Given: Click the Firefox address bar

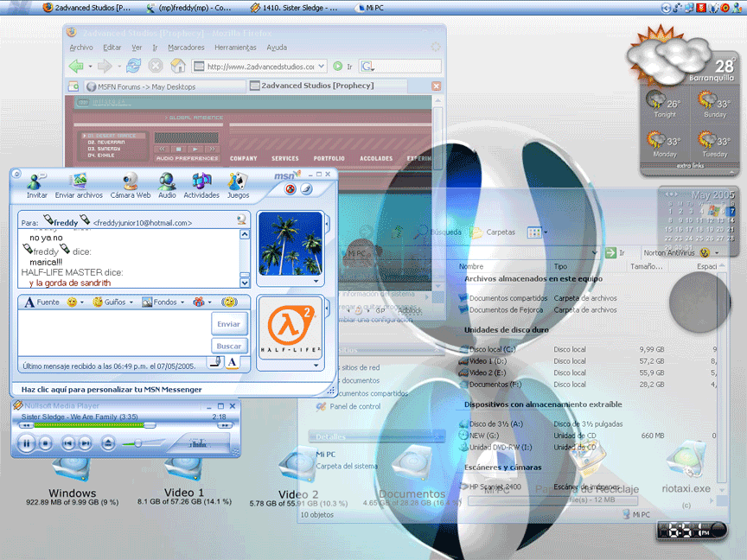Looking at the screenshot, I should 260,67.
